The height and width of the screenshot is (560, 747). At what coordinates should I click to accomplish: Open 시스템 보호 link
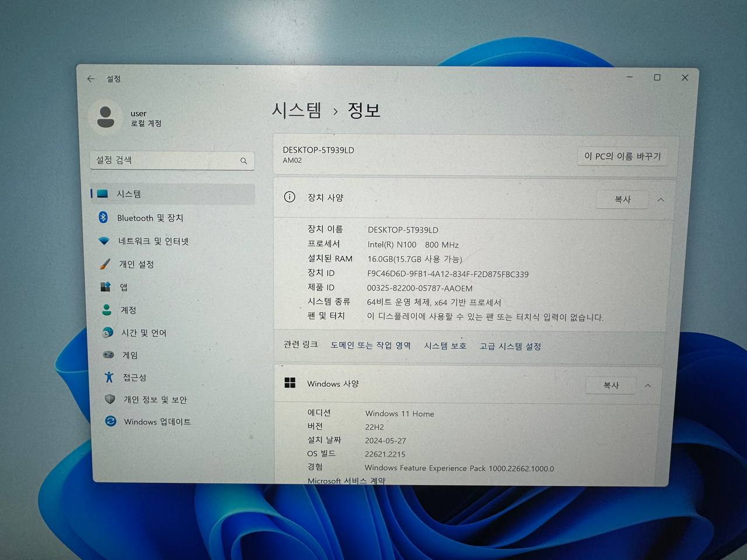[445, 346]
